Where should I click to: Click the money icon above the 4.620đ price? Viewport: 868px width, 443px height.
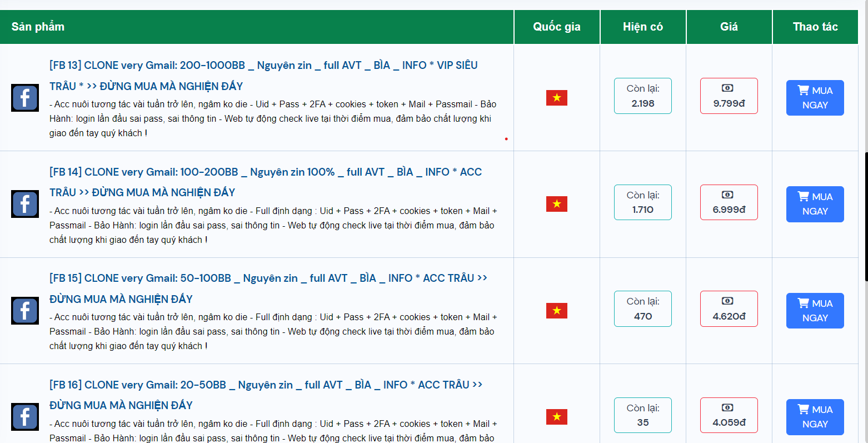pos(727,301)
